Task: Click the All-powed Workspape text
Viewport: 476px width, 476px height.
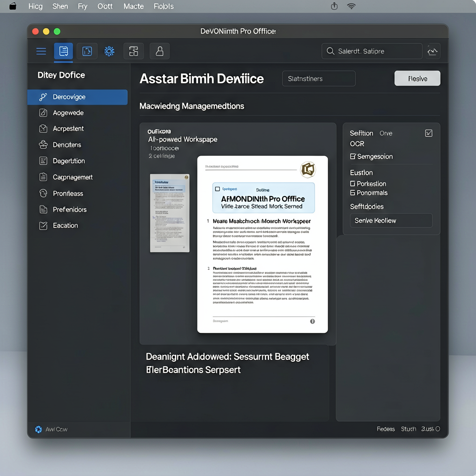Action: (x=183, y=139)
